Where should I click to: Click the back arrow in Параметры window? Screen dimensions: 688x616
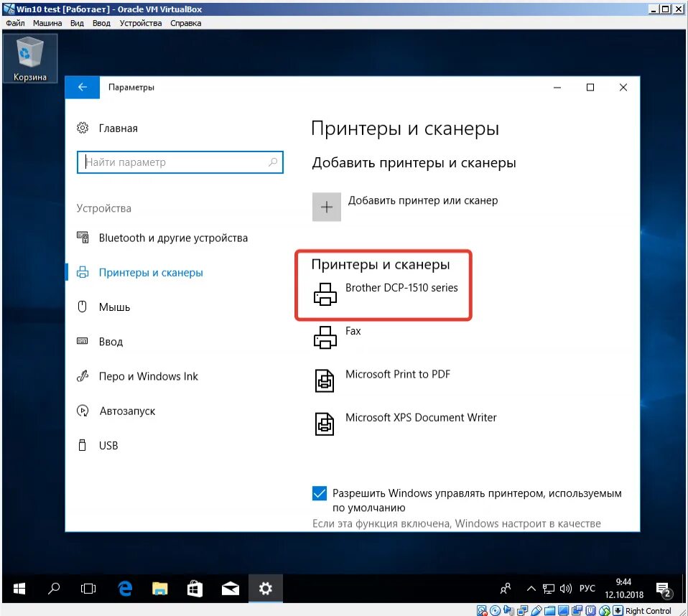pyautogui.click(x=83, y=88)
